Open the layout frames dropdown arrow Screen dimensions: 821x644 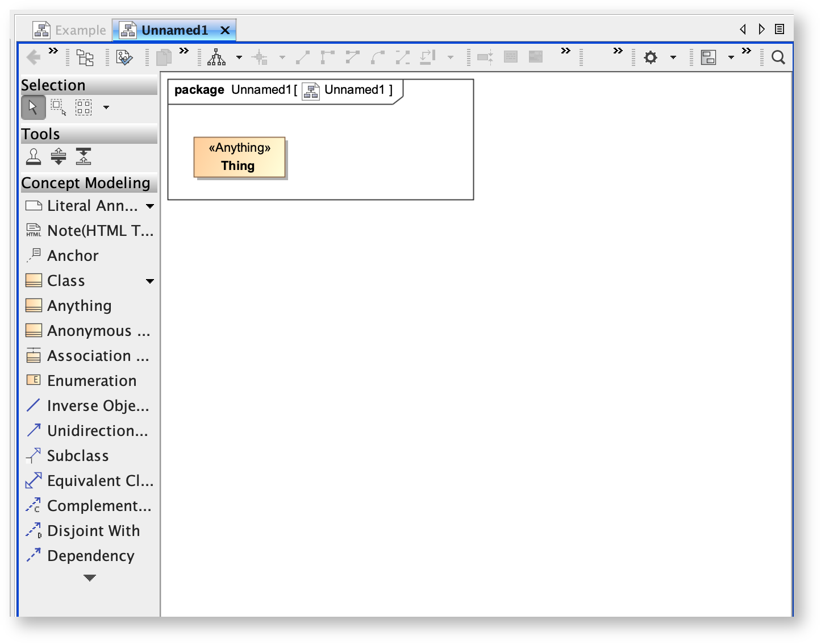[x=731, y=57]
